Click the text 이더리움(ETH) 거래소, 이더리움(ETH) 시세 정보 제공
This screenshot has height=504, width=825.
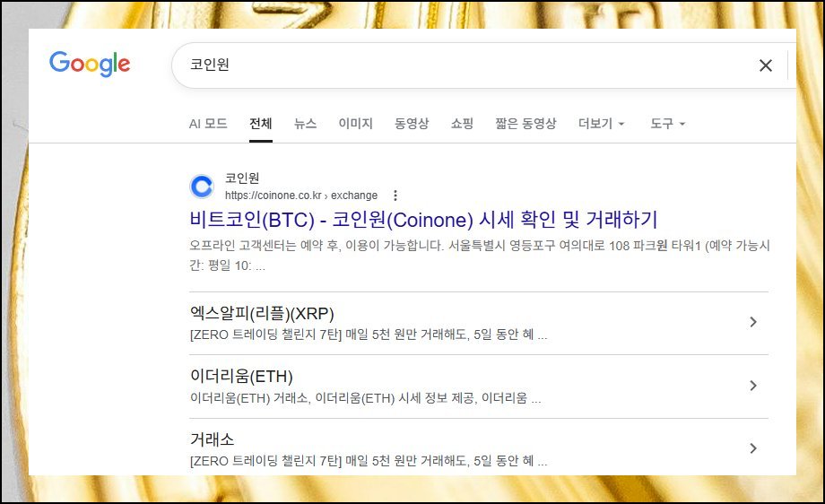(x=334, y=397)
